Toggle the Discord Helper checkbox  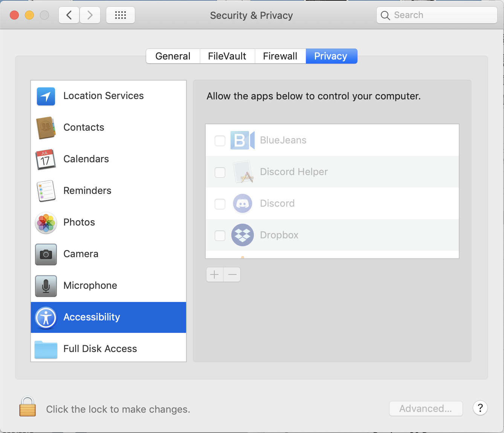pos(220,172)
